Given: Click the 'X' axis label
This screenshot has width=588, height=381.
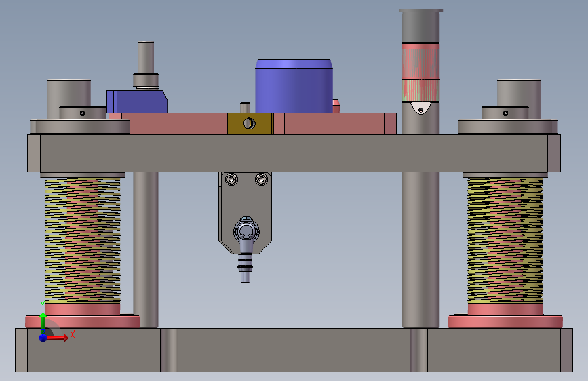Looking at the screenshot, I should (73, 334).
